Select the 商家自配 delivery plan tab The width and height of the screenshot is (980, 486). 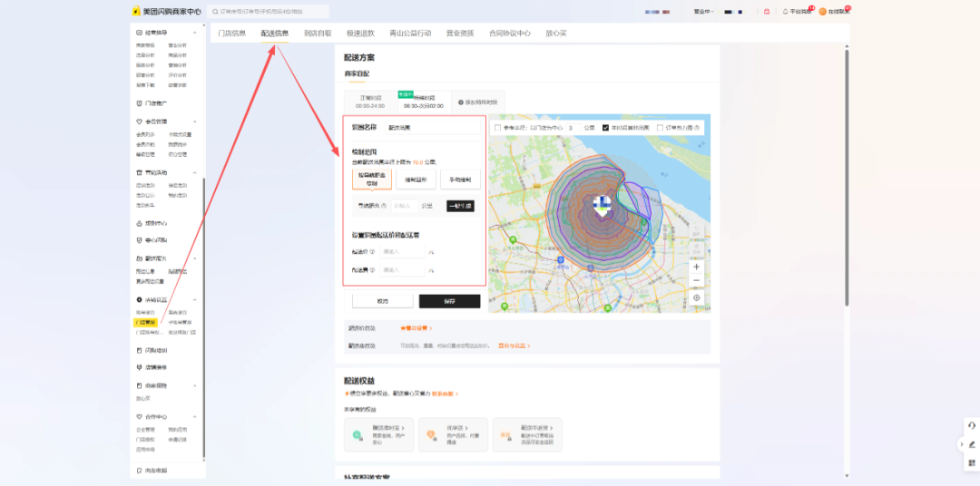tap(357, 73)
